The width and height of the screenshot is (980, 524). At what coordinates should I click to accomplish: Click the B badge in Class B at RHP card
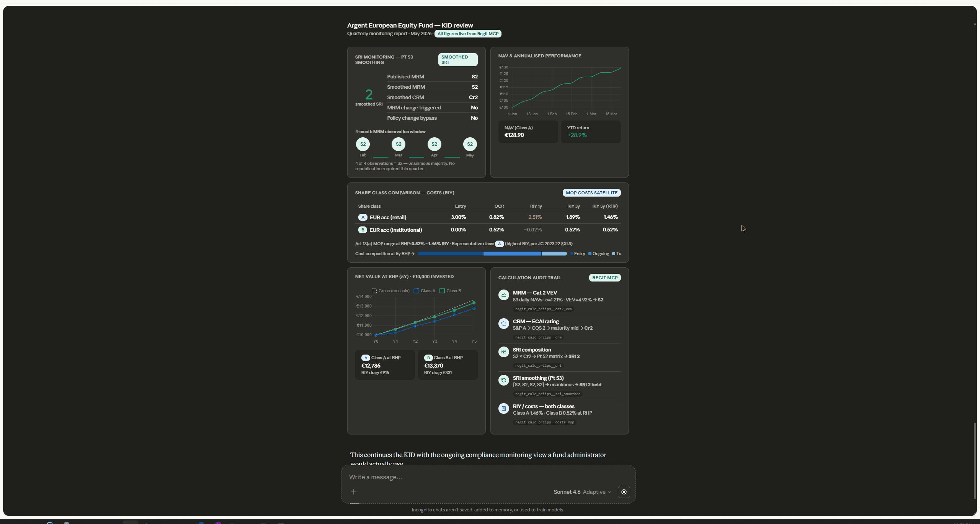click(x=428, y=358)
